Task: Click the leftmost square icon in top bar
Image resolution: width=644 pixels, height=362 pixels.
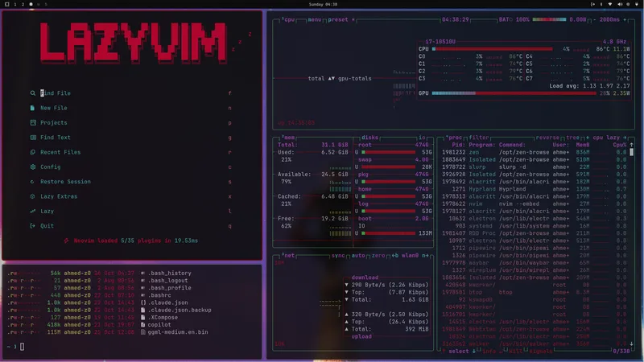Action: 6,4
